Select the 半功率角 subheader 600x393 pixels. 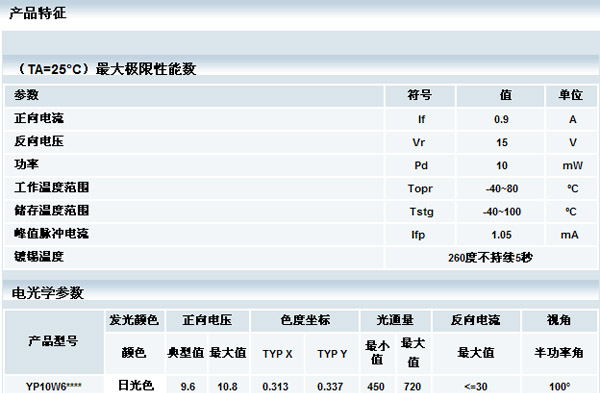[559, 352]
